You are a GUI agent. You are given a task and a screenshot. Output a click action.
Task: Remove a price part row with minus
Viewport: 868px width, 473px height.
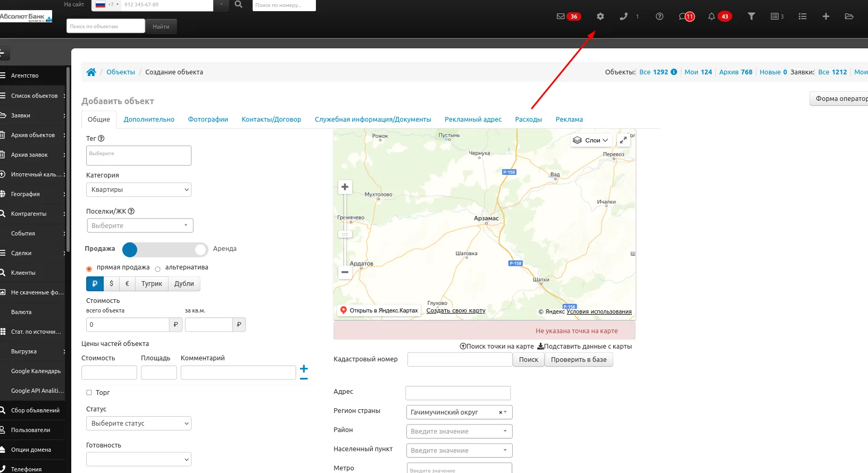click(304, 378)
